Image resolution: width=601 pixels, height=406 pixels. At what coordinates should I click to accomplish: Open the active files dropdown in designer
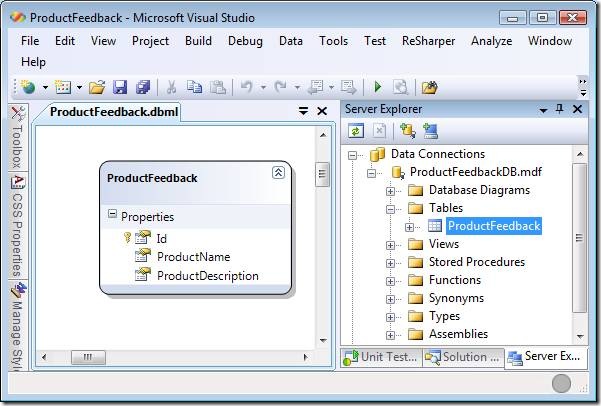pyautogui.click(x=303, y=111)
